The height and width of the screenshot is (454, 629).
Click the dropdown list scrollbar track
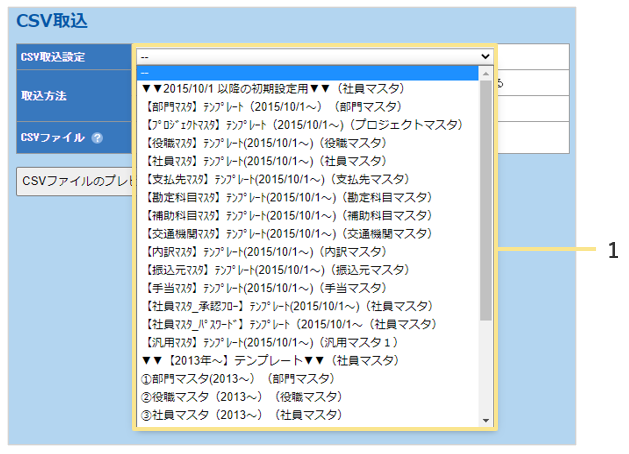[486, 370]
